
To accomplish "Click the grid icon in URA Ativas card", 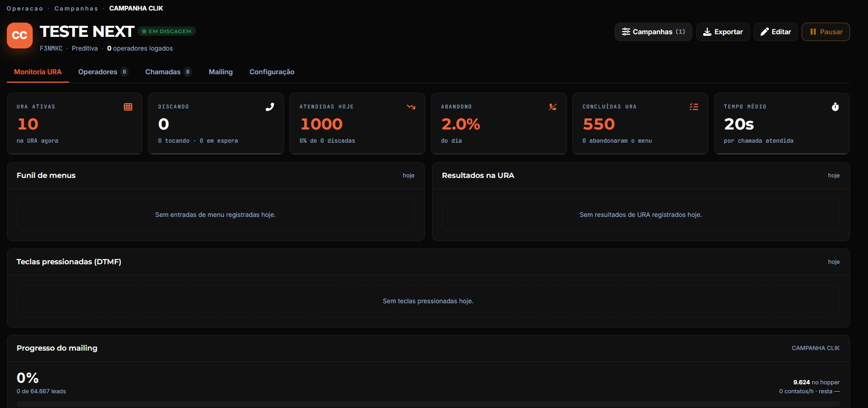I will pos(128,107).
